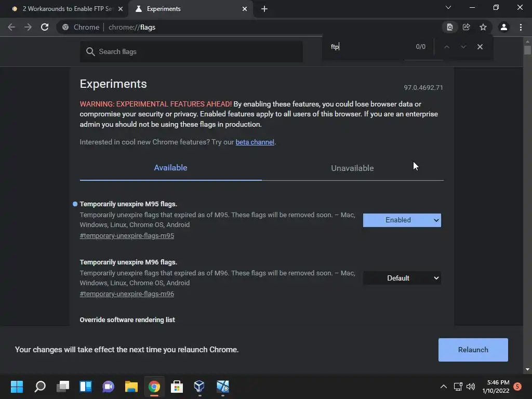Screen dimensions: 532x399
Task: Click the address bar URL chrome://flags
Action: pos(131,27)
